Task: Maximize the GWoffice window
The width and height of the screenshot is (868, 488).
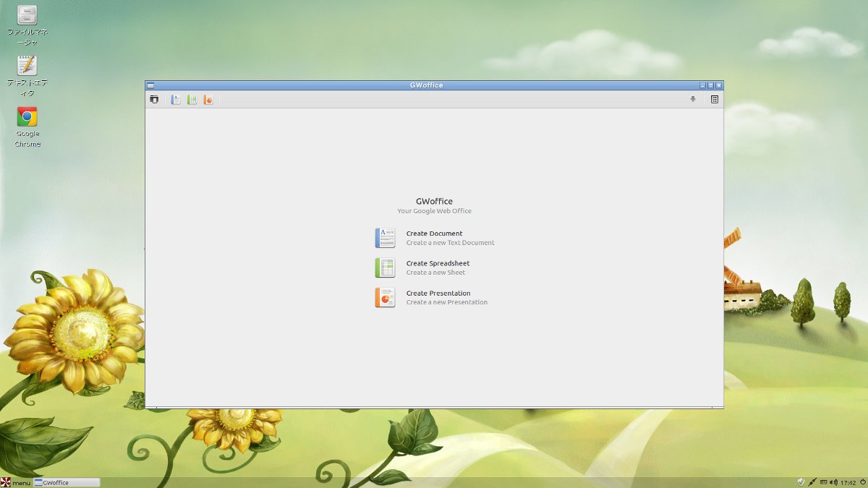Action: point(710,85)
